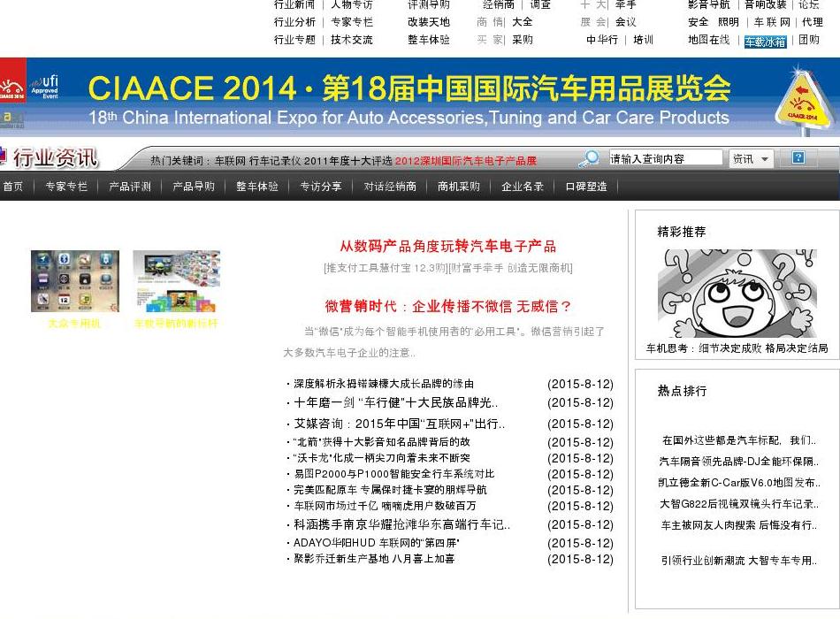Open article 车联网市场过千亿 嘀嘀虎用户数破百万
840x619 pixels.
tap(385, 506)
